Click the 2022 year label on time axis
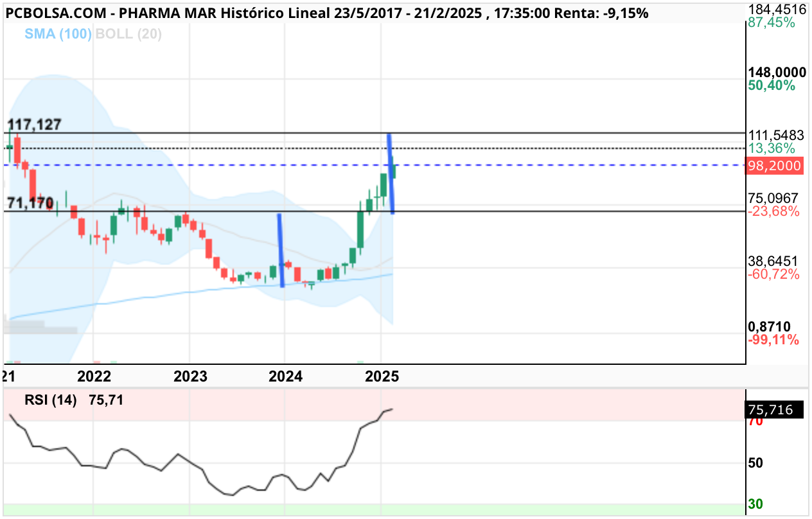Image resolution: width=812 pixels, height=519 pixels. 94,376
